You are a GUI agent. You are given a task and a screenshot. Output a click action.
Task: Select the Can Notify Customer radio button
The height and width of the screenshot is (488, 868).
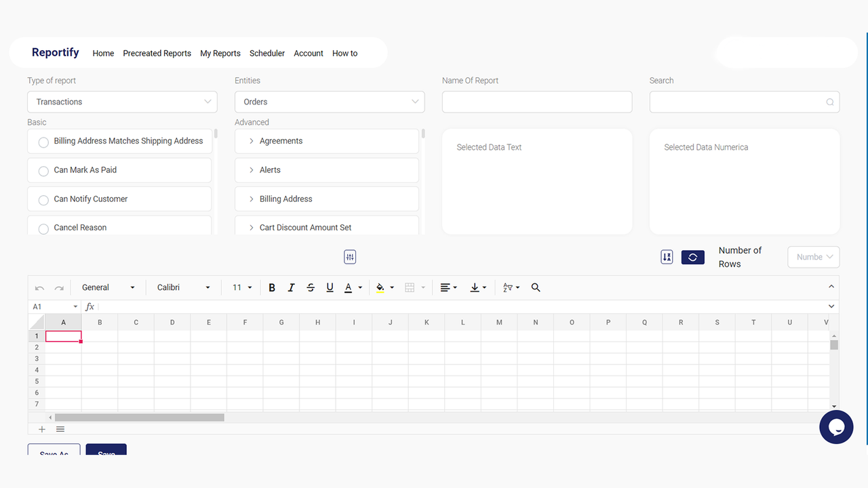pos(43,199)
